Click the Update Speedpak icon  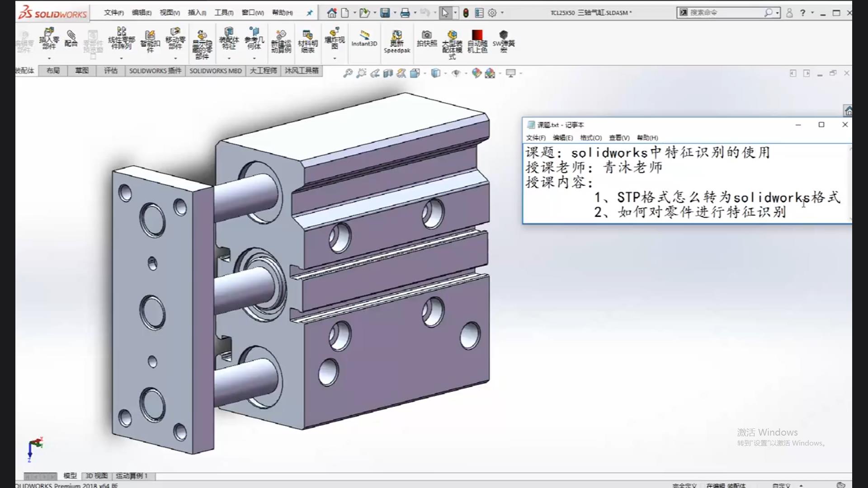[x=397, y=41]
